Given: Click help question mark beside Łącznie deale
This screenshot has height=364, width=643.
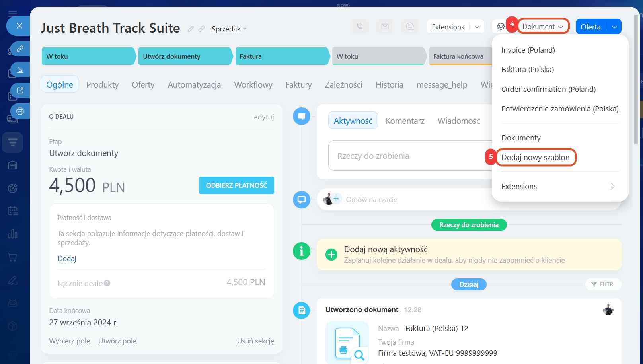Looking at the screenshot, I should 107,284.
